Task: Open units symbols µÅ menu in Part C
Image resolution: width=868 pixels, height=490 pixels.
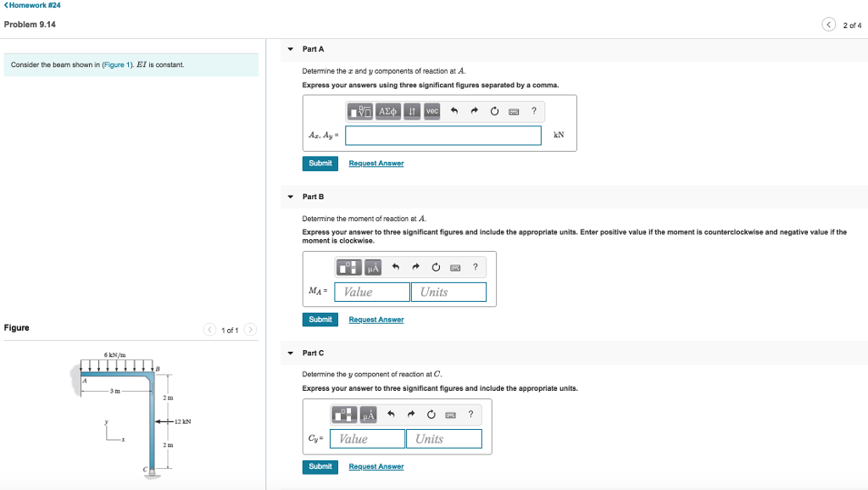Action: click(x=369, y=415)
